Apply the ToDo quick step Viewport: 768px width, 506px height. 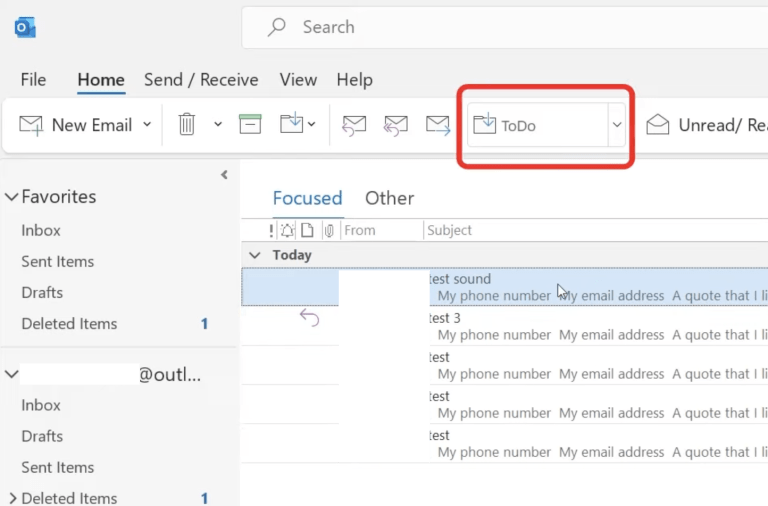click(x=538, y=125)
